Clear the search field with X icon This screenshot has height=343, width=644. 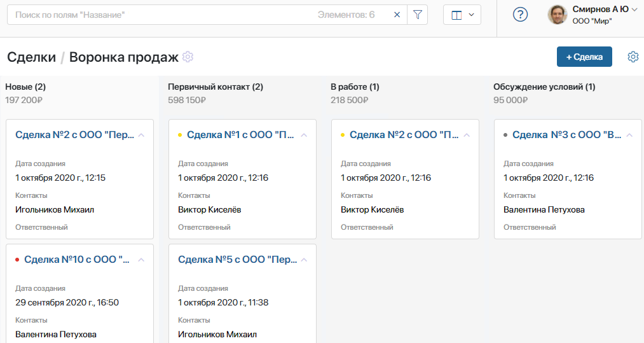[x=397, y=15]
